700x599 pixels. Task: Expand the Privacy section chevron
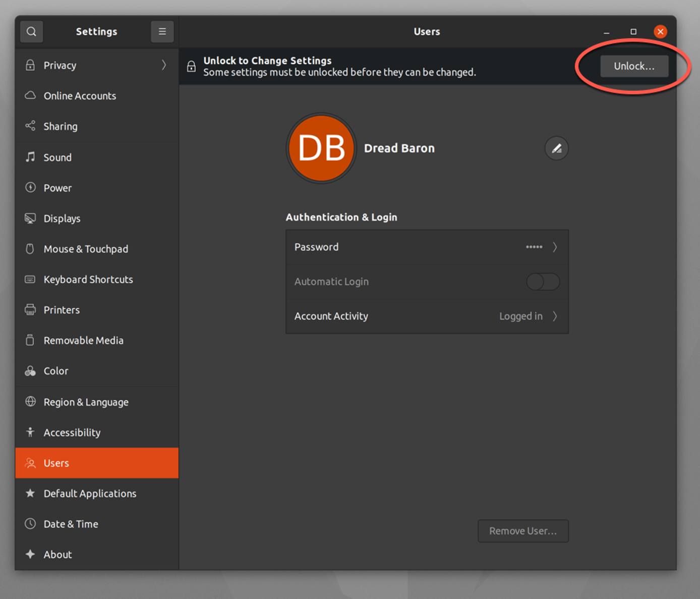pyautogui.click(x=164, y=65)
